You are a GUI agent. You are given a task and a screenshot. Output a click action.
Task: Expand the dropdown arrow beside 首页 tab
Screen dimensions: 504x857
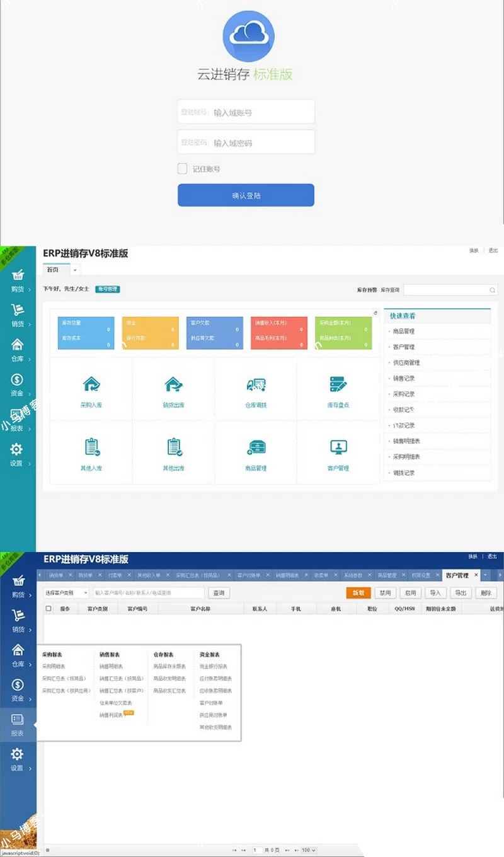75,270
